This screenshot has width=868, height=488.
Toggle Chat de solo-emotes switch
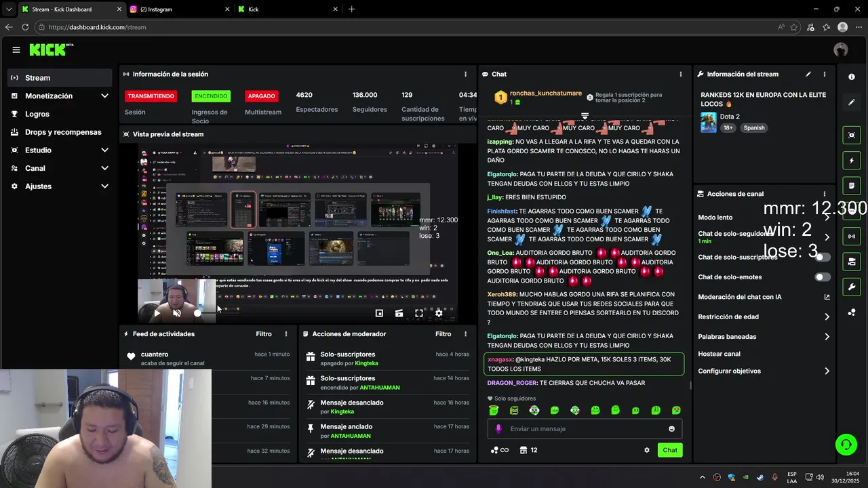coord(822,277)
